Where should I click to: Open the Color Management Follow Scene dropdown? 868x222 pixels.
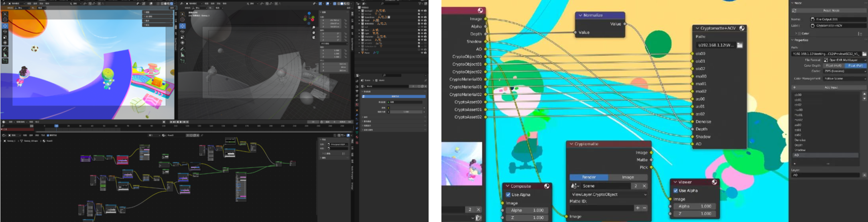point(845,79)
